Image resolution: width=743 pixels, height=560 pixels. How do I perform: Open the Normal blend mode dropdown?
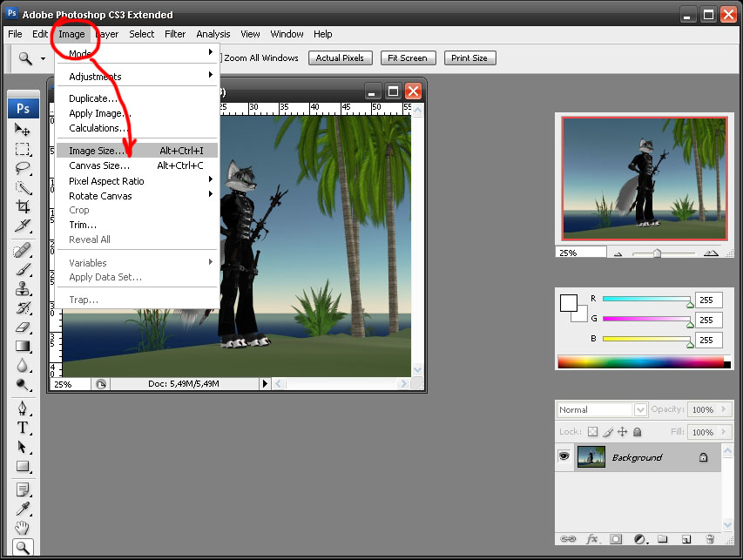(603, 409)
